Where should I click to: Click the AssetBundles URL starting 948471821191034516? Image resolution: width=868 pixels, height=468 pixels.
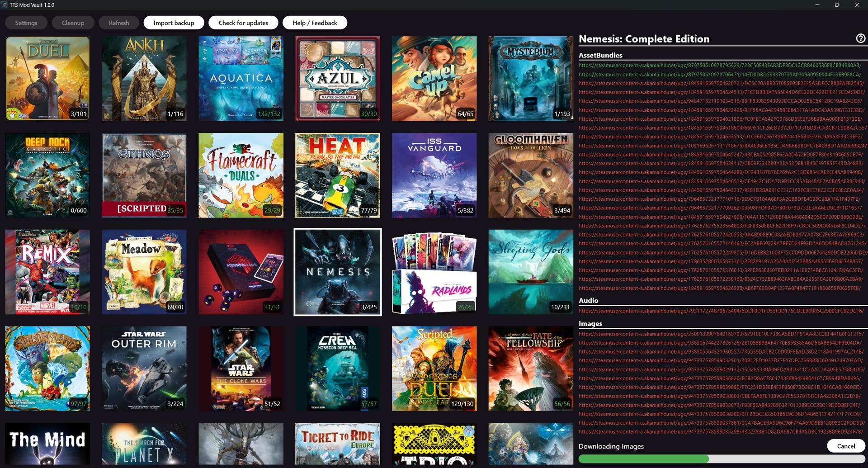tap(720, 101)
